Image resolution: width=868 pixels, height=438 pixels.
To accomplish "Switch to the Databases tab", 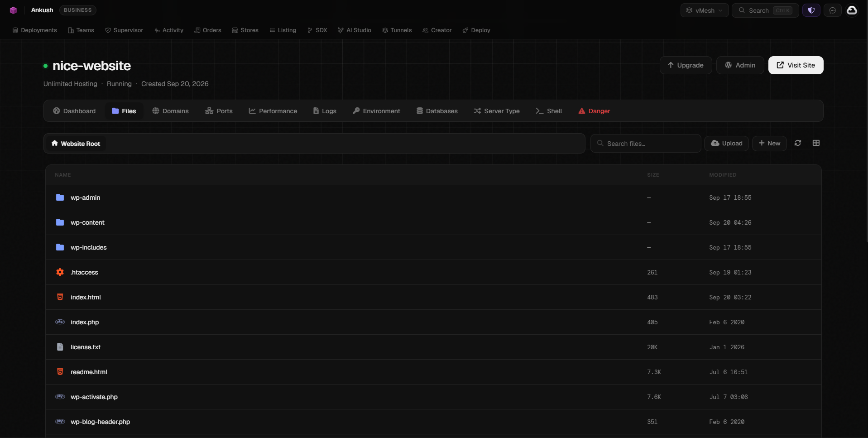I will [x=437, y=111].
